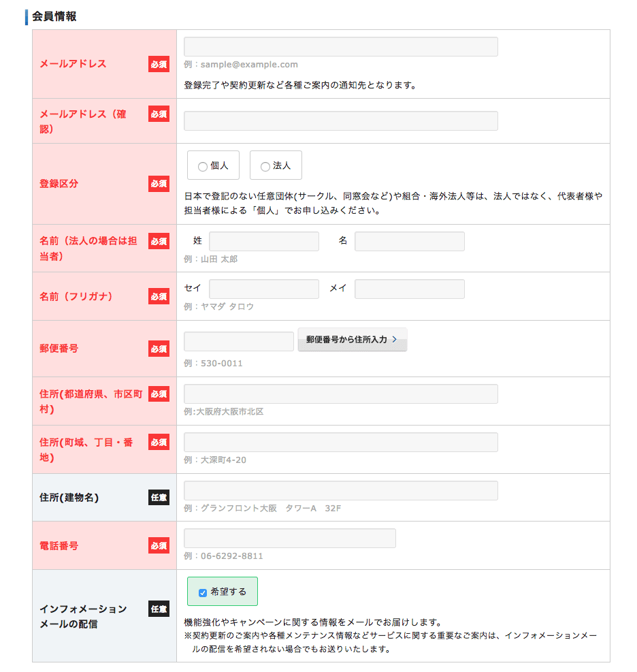Focus the メールアドレス（確認） input field
Screen dimensions: 637x672
[340, 121]
